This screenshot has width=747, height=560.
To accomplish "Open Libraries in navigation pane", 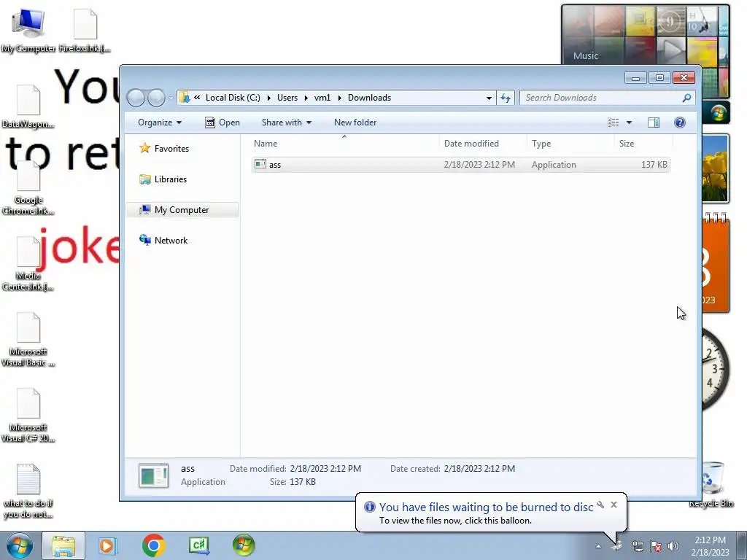I will (x=163, y=179).
